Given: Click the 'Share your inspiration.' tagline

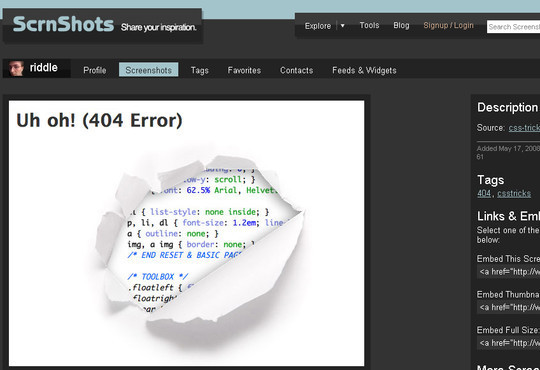Looking at the screenshot, I should (x=158, y=27).
